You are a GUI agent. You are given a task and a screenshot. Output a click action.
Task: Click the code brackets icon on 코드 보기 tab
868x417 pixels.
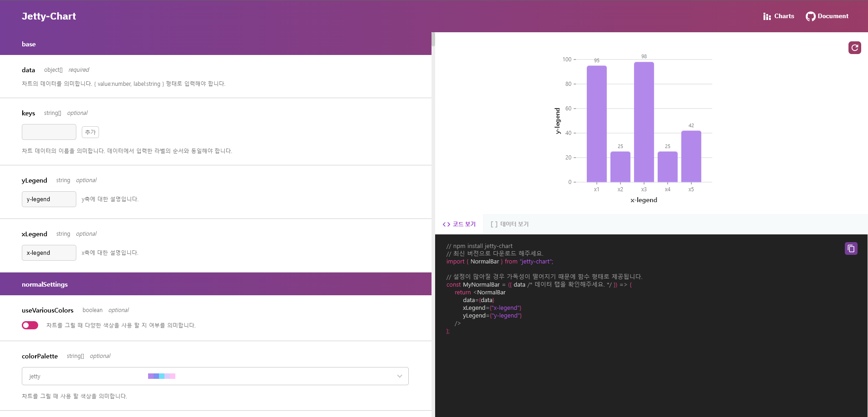[446, 224]
